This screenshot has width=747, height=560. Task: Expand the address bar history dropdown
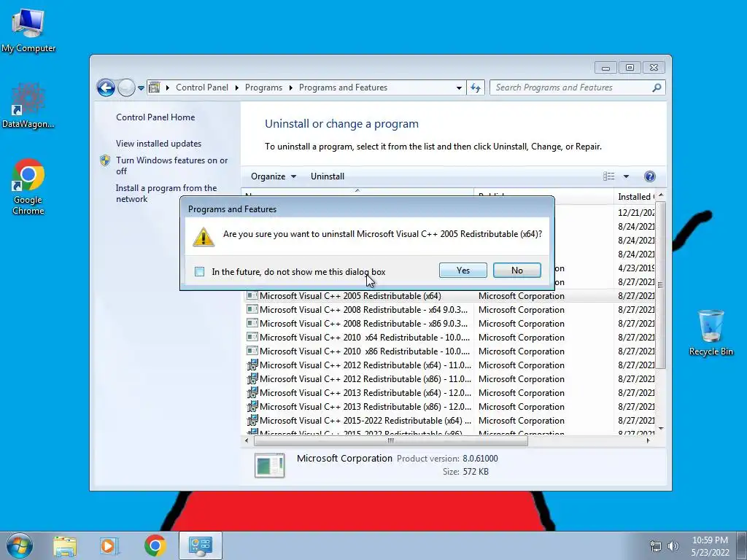pyautogui.click(x=459, y=88)
